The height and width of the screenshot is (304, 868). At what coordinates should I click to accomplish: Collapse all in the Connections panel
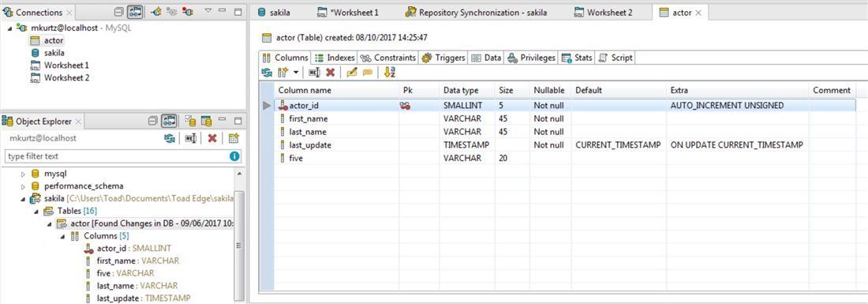pyautogui.click(x=118, y=12)
